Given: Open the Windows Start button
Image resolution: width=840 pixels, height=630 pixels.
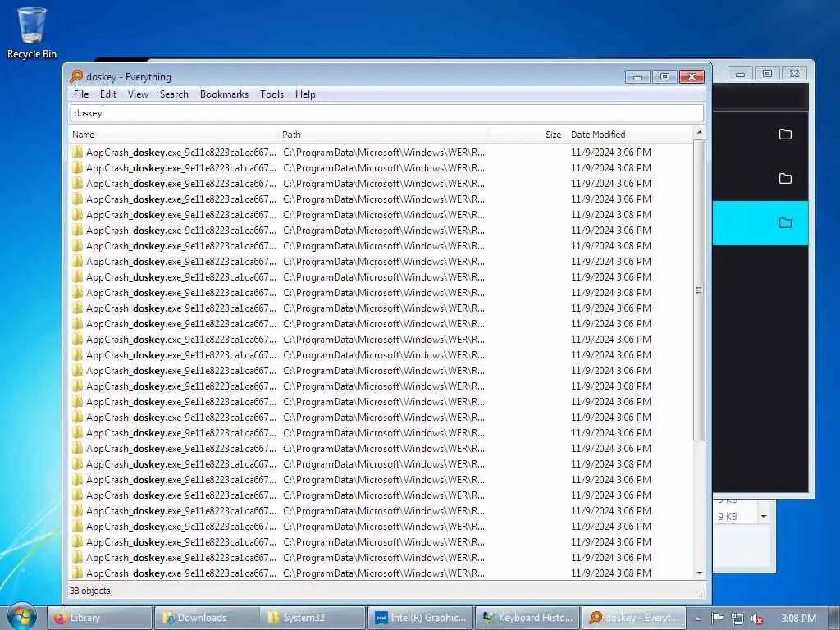Looking at the screenshot, I should coord(22,617).
